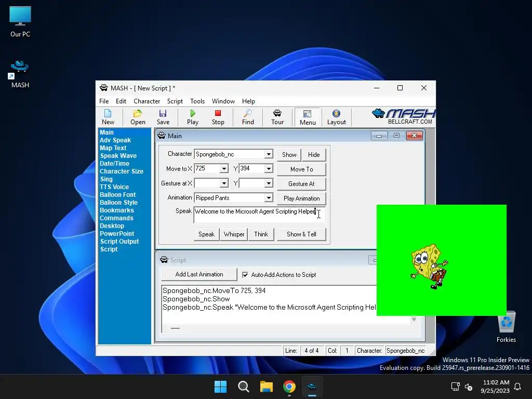Viewport: 532px width, 399px height.
Task: Click the Spongebob_nc.Show script line
Action: (196, 299)
